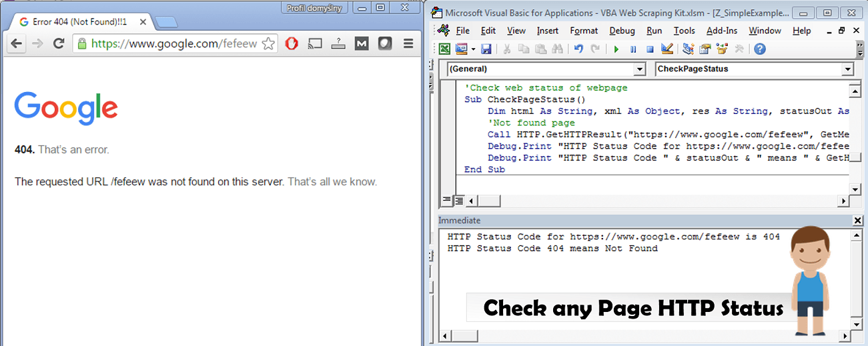
Task: Open Chrome's hamburger menu
Action: click(408, 44)
